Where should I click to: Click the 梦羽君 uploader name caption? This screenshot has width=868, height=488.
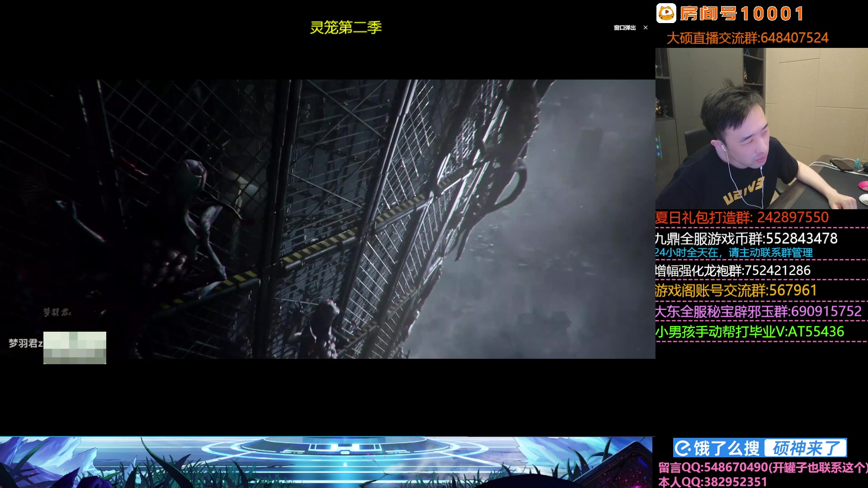point(26,343)
